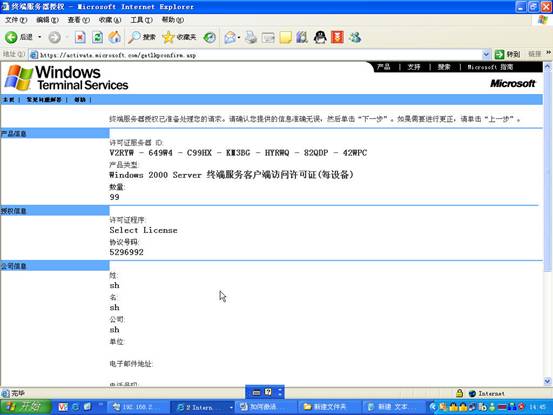
Task: Click the agreement number 5296992
Action: coord(126,252)
